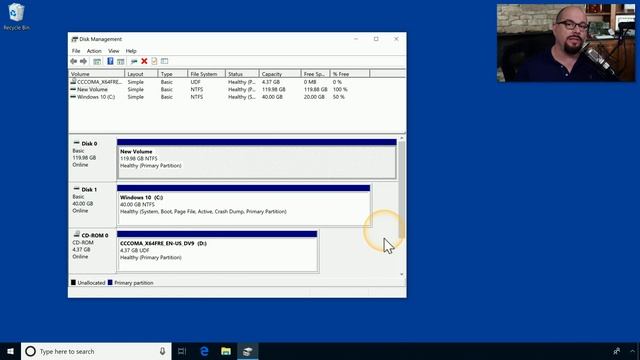This screenshot has width=640, height=360.
Task: Open the Windows Start button
Action: tap(10, 351)
